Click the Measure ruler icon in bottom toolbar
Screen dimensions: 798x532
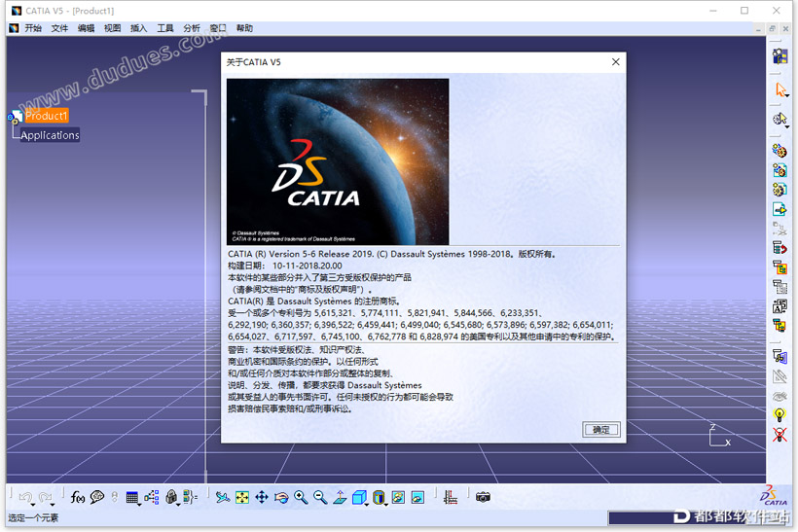451,497
